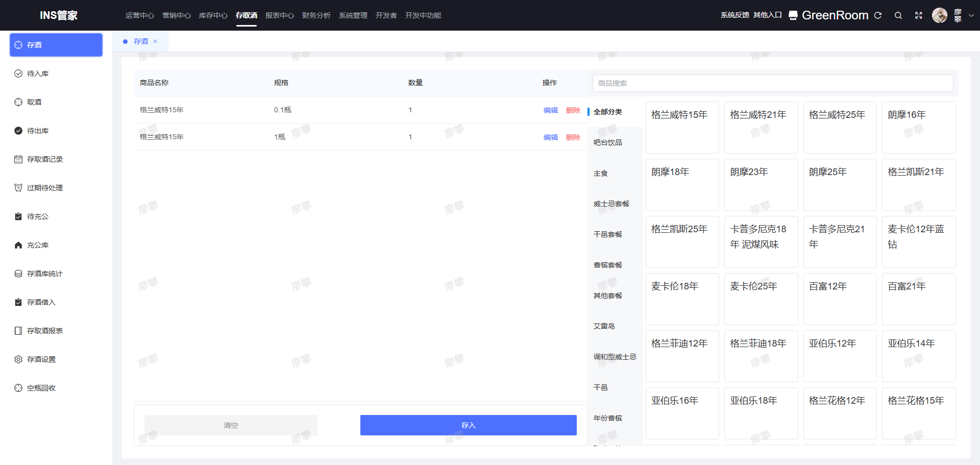
Task: Delete the 1瓶 格兰威特15年 row
Action: click(573, 137)
